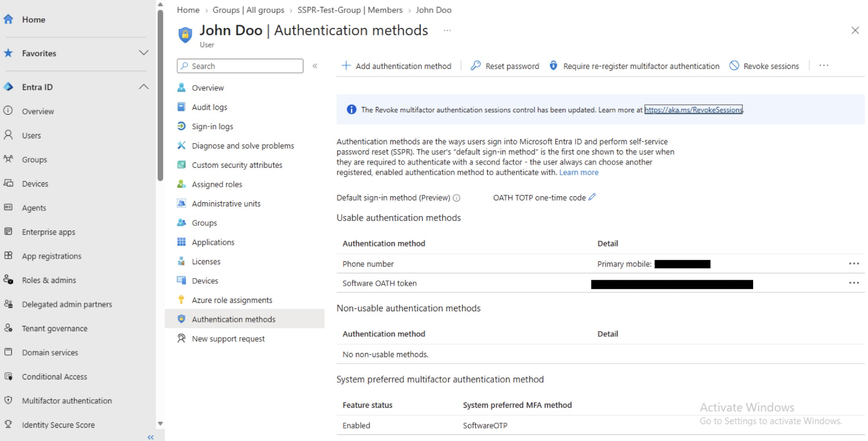Click the Revoke sessions button label
Viewport: 868px width, 441px height.
click(x=771, y=66)
